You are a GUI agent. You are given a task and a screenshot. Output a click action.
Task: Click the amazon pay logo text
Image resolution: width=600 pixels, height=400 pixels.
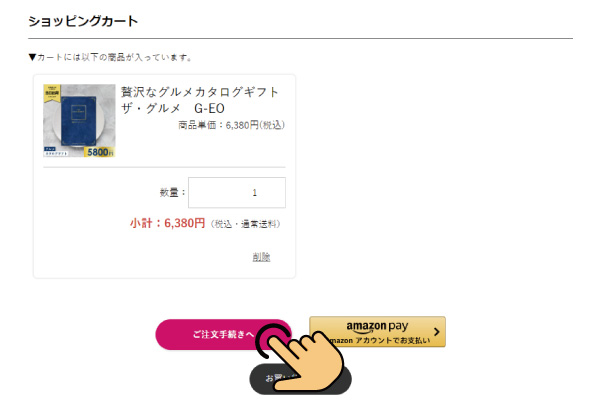(x=377, y=326)
